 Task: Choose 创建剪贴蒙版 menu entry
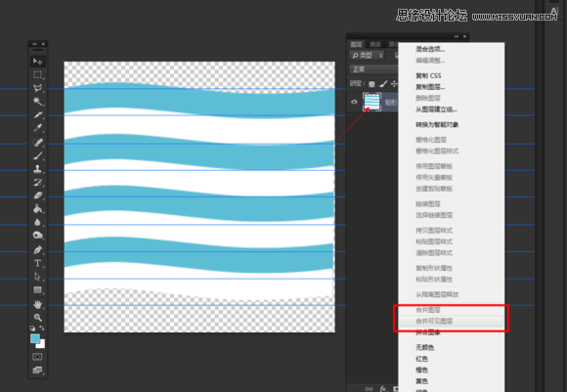pos(434,189)
